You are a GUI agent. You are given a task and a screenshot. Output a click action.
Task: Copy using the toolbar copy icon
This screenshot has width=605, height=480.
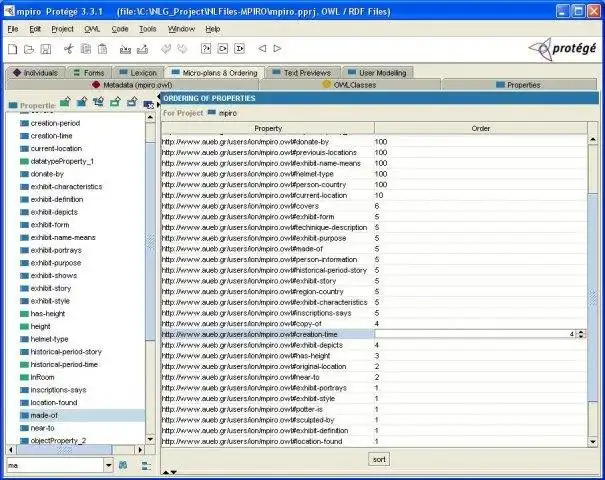pyautogui.click(x=86, y=49)
